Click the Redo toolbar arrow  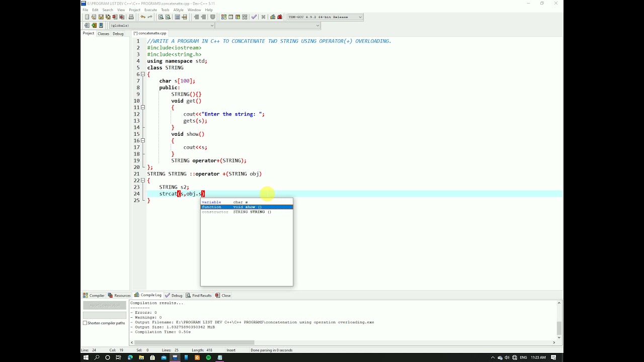coord(150,17)
